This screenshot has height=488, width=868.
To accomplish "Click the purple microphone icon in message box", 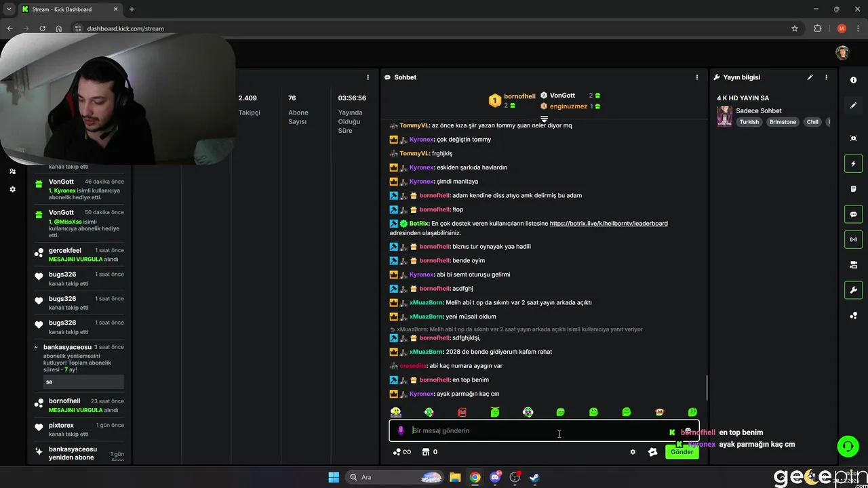I will tap(401, 430).
